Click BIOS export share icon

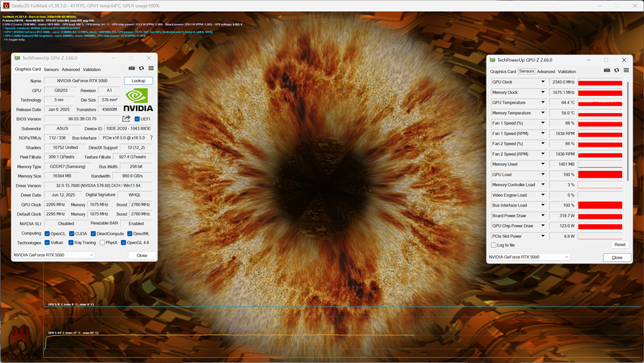[x=126, y=119]
